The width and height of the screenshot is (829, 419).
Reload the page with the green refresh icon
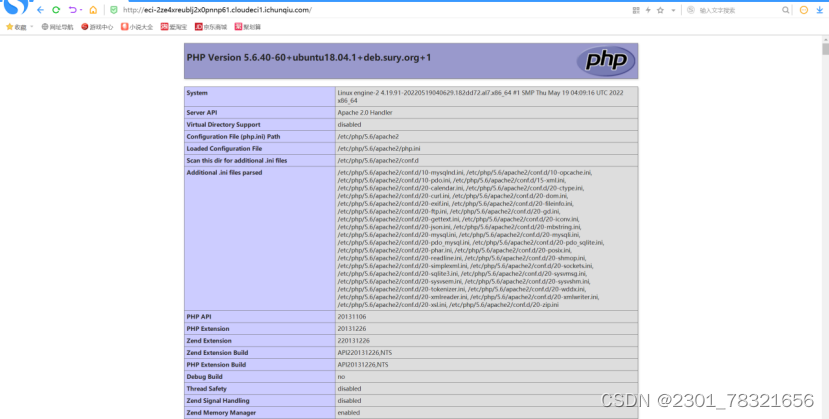tap(56, 10)
